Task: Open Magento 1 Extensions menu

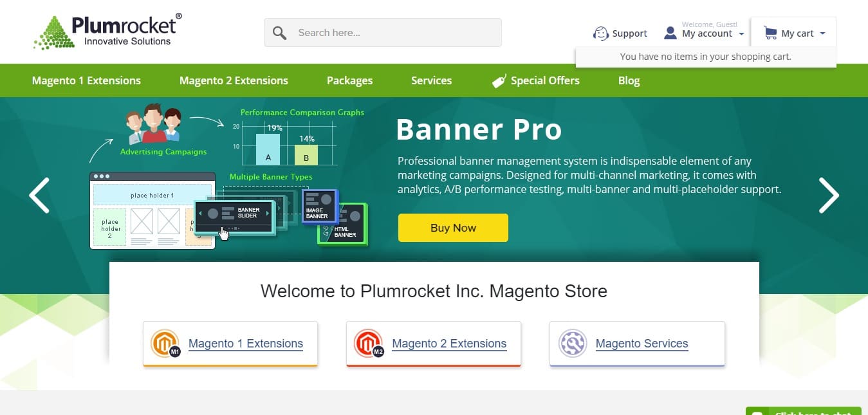Action: click(x=86, y=80)
